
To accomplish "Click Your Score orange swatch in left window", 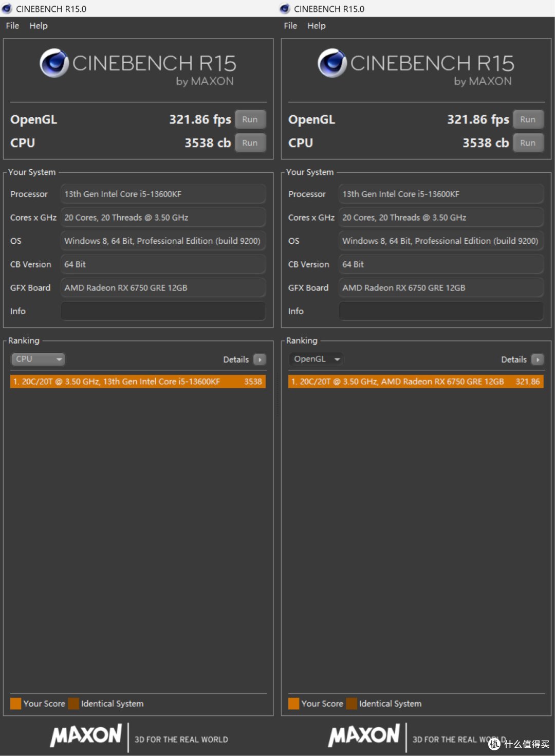I will (x=16, y=704).
